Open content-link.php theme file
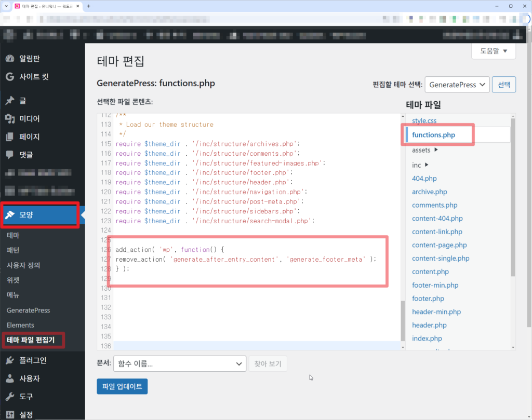Screen dimensions: 532x420 [x=437, y=232]
